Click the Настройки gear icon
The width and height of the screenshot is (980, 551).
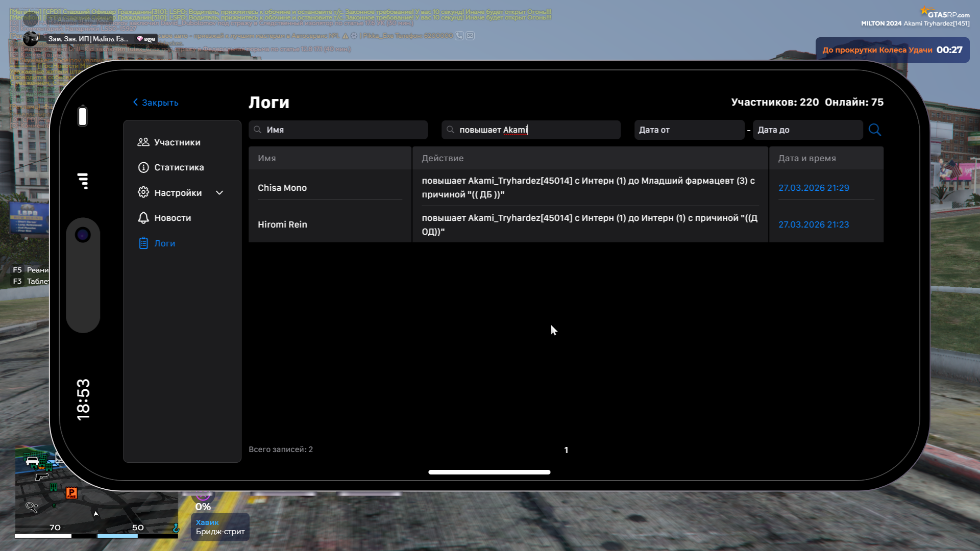pyautogui.click(x=143, y=192)
